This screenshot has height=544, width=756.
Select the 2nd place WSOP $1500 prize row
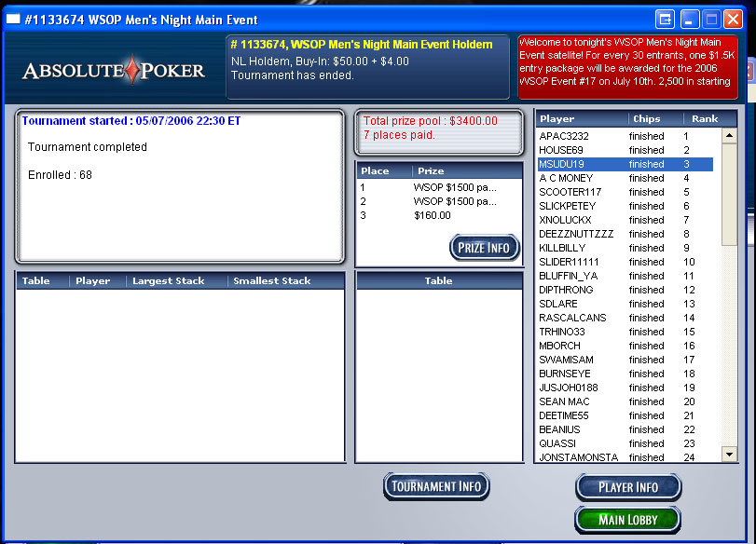click(x=439, y=201)
